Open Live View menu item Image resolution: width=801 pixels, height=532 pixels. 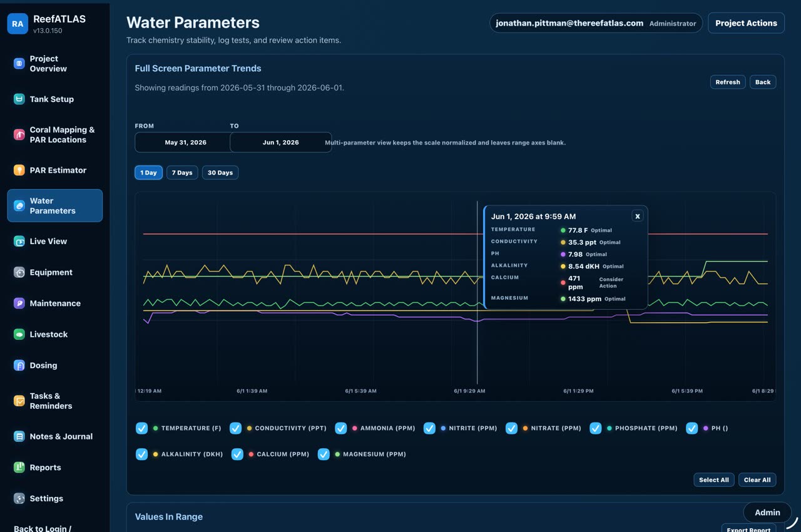55,241
